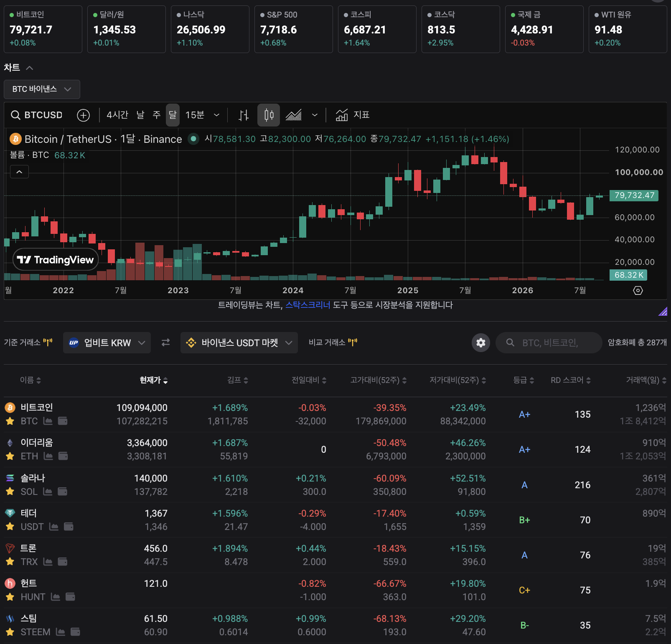671x644 pixels.
Task: Click the BTC chart icon in 비트코인 row
Action: [48, 421]
